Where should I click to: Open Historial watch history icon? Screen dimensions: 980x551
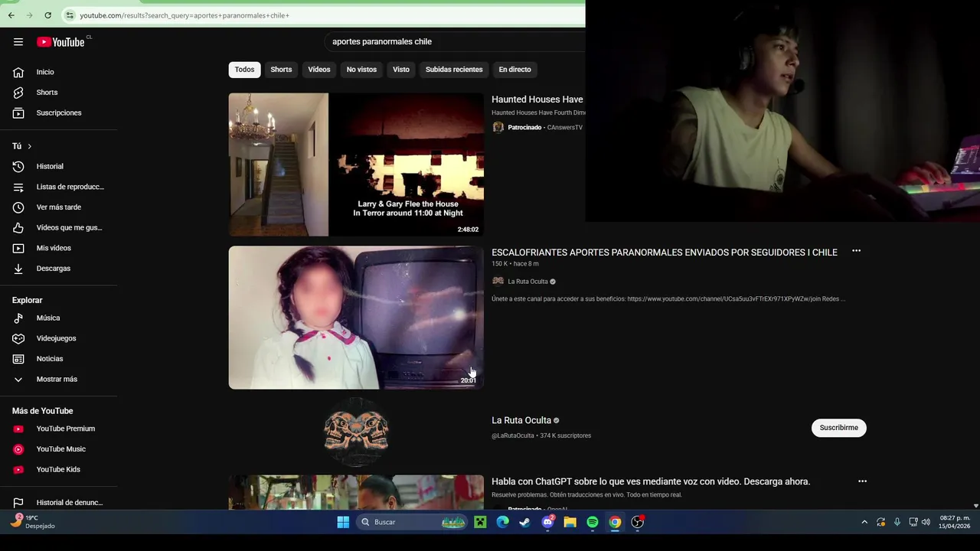pyautogui.click(x=18, y=166)
